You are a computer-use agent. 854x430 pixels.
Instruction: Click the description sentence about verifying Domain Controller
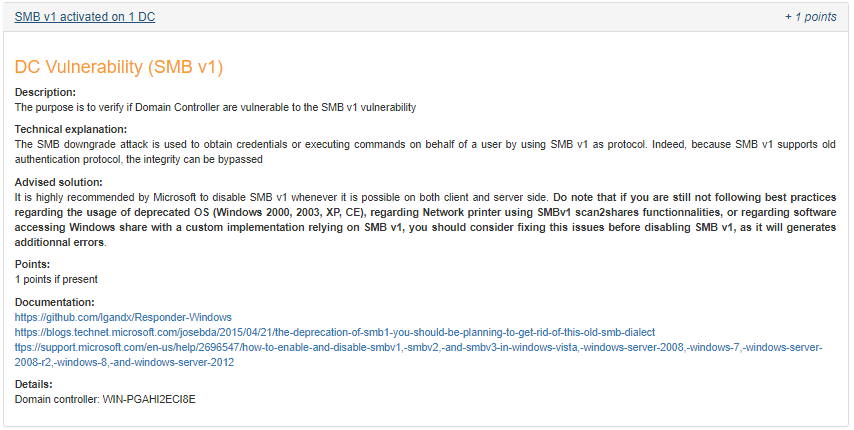215,107
